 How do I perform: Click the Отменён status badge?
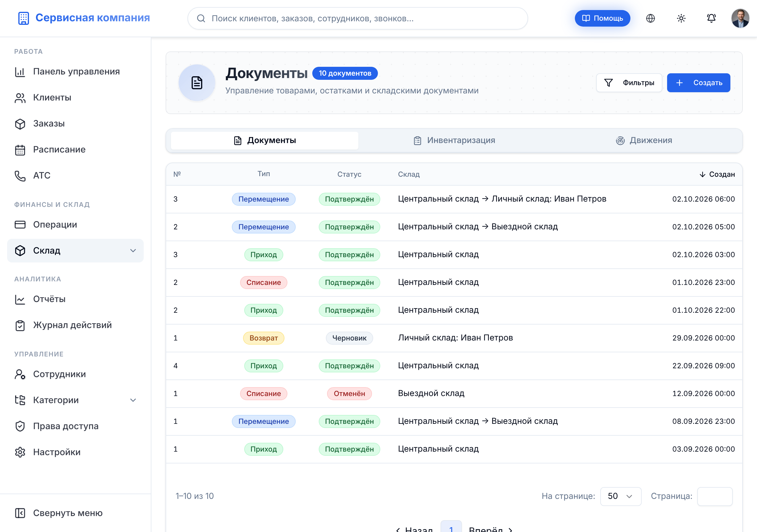pos(349,394)
